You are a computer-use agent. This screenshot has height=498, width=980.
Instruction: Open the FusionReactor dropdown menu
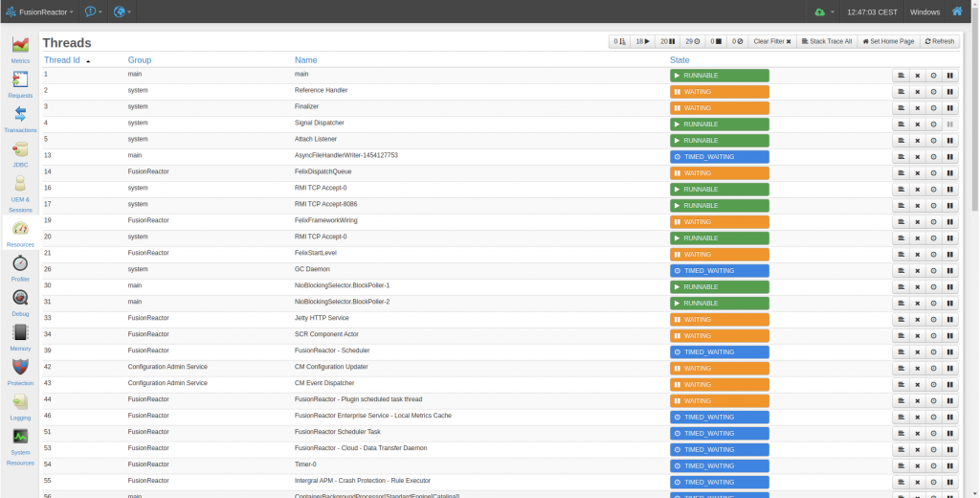39,11
